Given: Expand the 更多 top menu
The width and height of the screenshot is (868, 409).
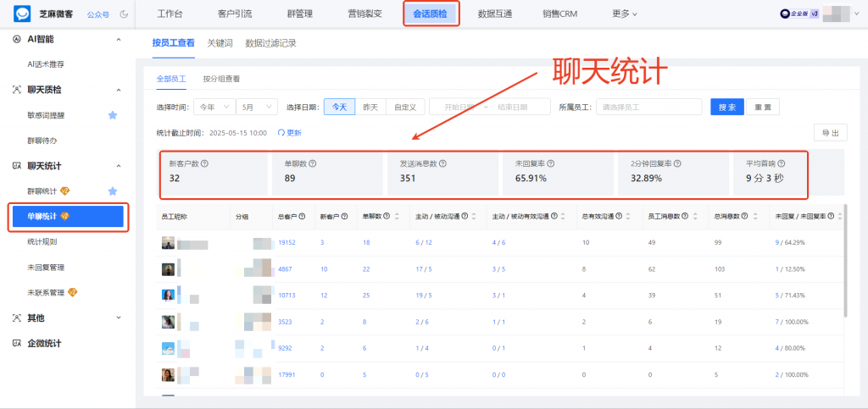Looking at the screenshot, I should (x=624, y=14).
